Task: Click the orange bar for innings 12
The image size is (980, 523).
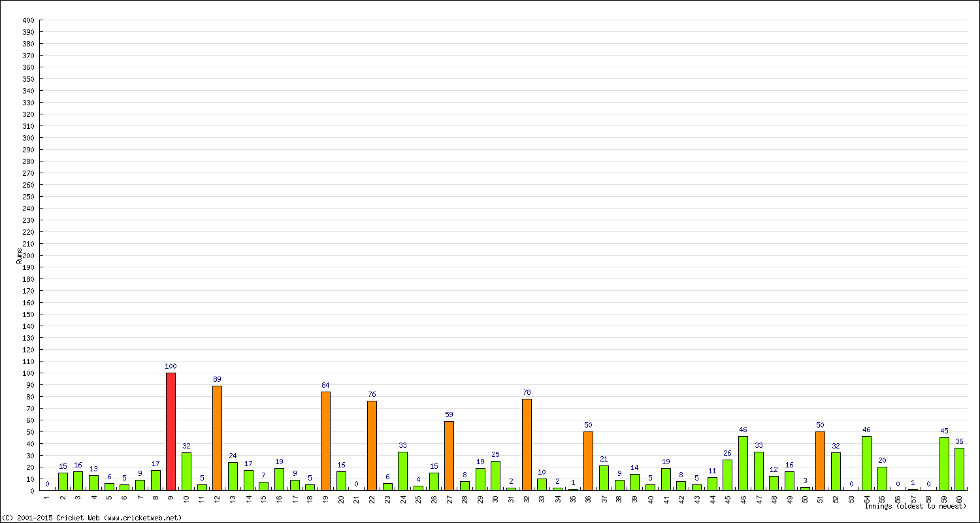Action: click(x=217, y=438)
